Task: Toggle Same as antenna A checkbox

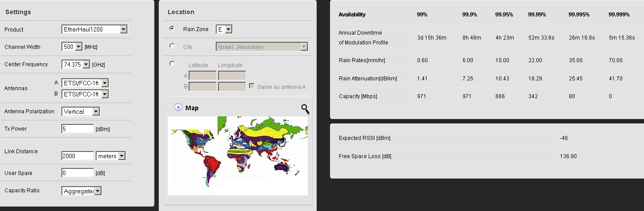Action: click(252, 86)
